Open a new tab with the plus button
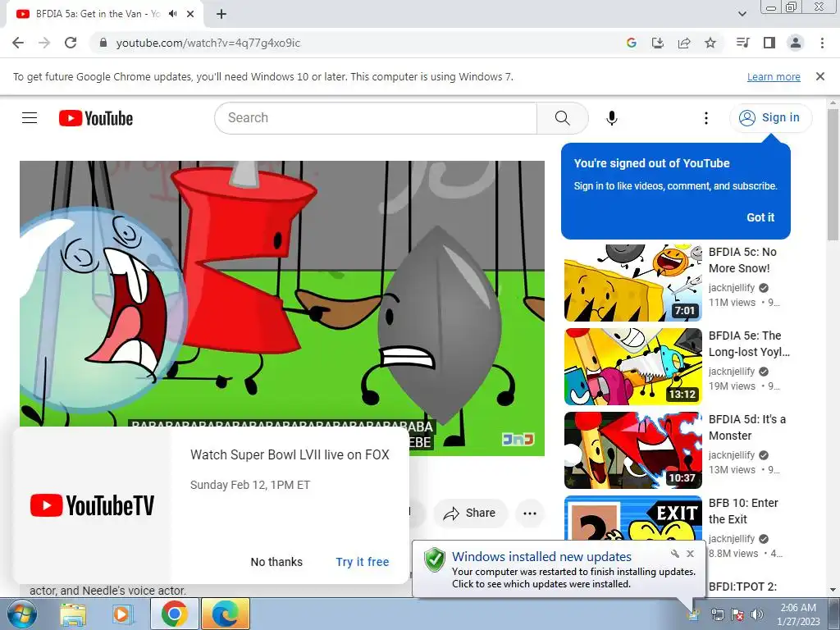840x630 pixels. point(221,14)
